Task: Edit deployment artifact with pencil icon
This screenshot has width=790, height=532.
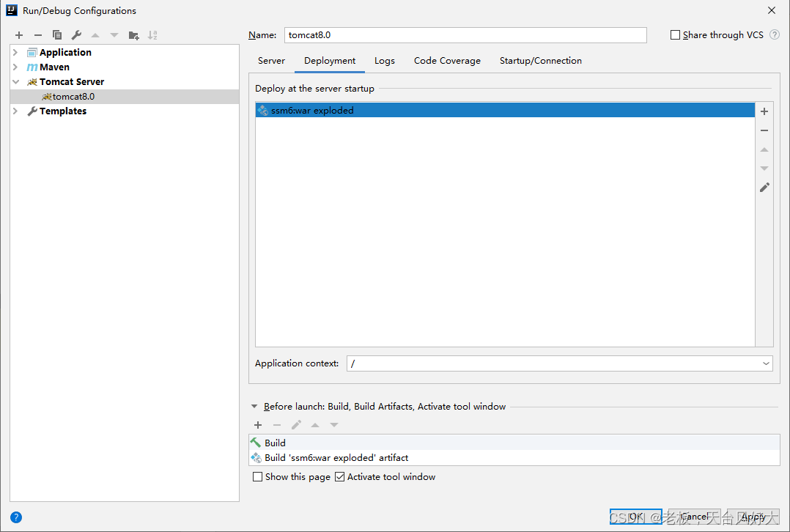Action: click(x=764, y=188)
